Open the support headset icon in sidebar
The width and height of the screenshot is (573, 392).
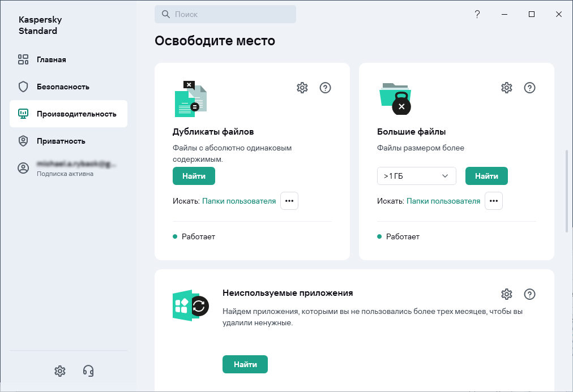88,371
